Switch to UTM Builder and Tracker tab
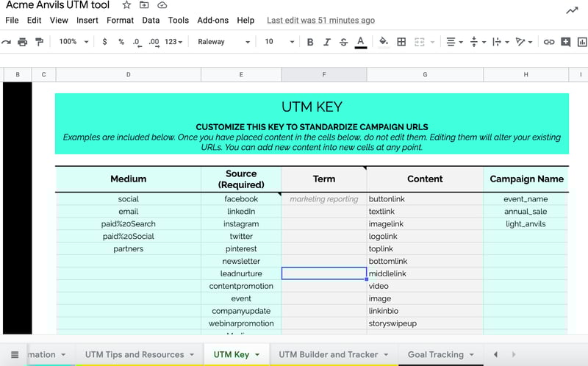 tap(328, 354)
